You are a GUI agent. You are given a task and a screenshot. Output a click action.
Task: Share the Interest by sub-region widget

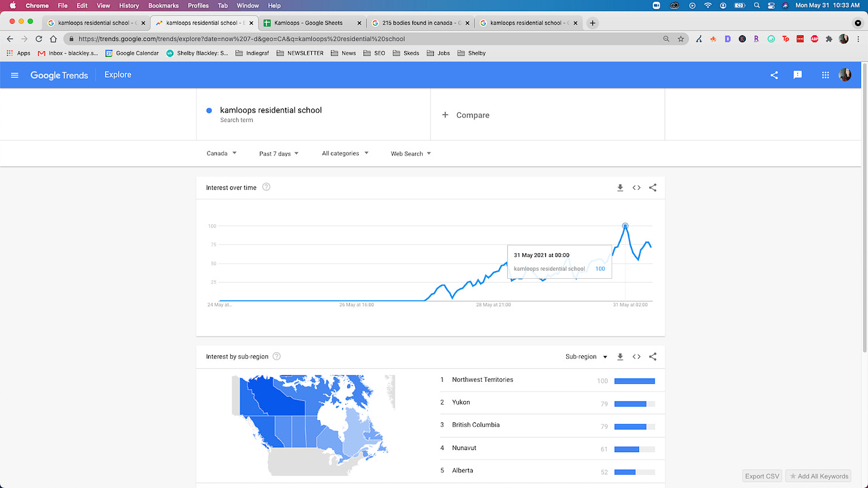tap(653, 357)
